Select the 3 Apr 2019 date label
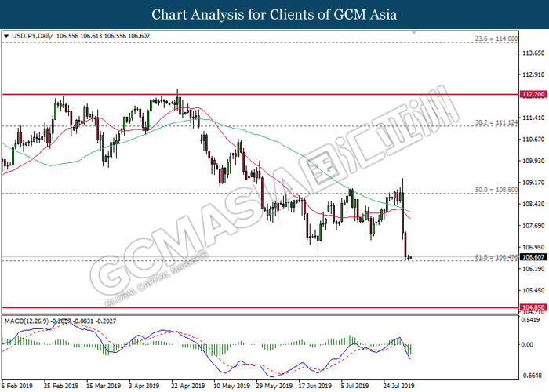The image size is (549, 392). [x=144, y=386]
